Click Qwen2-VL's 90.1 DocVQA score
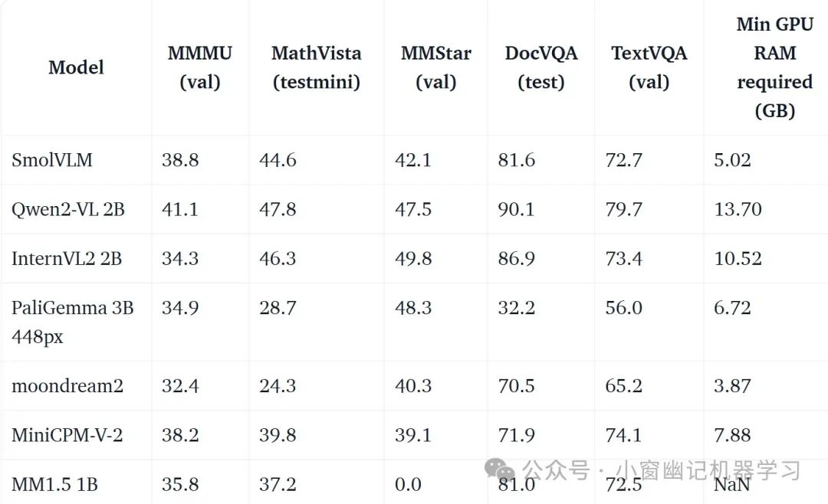Screen dimensions: 828x504 click(x=516, y=209)
